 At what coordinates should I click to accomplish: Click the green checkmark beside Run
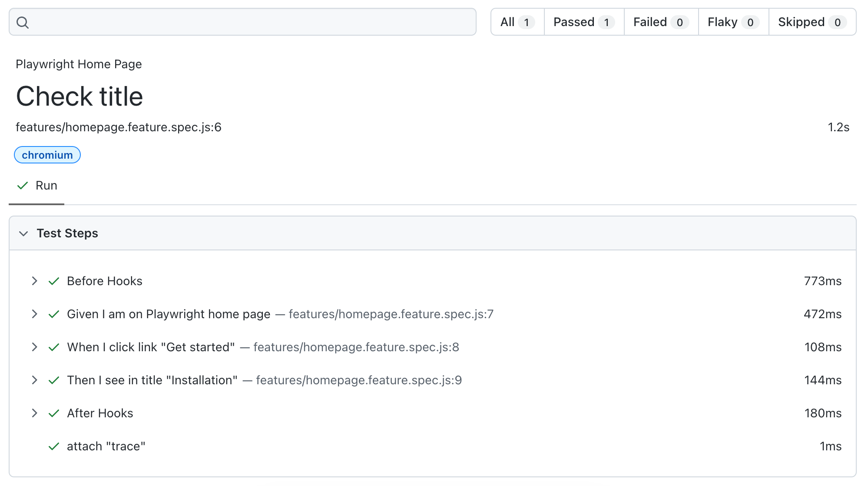click(22, 186)
